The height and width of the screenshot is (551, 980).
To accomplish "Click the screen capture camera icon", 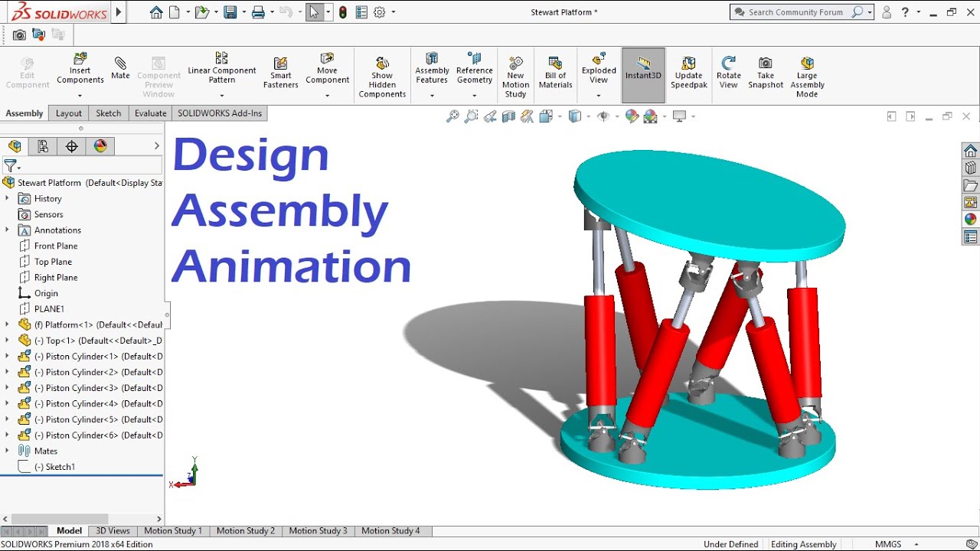I will [19, 34].
